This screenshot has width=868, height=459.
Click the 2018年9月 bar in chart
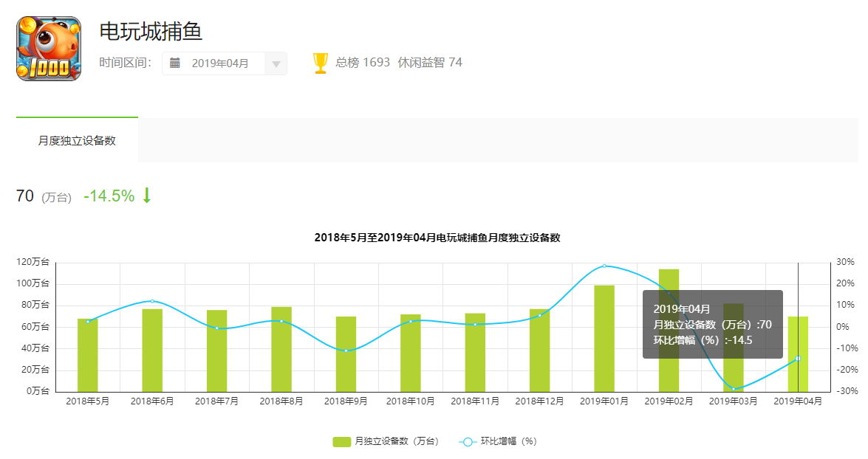click(x=346, y=356)
